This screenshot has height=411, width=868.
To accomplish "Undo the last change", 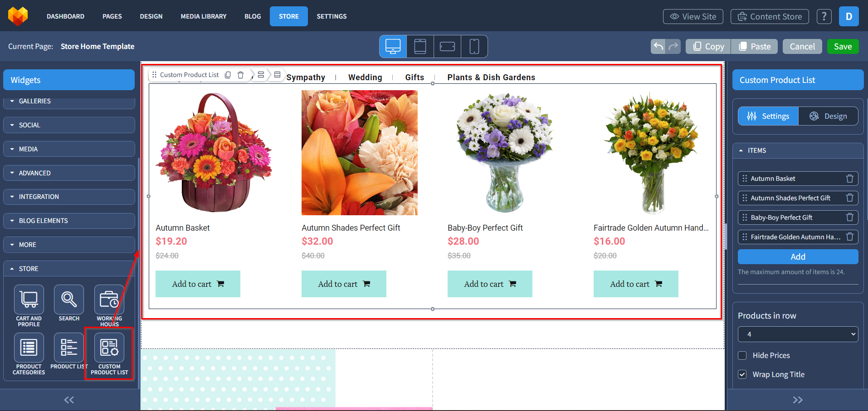I will (658, 46).
